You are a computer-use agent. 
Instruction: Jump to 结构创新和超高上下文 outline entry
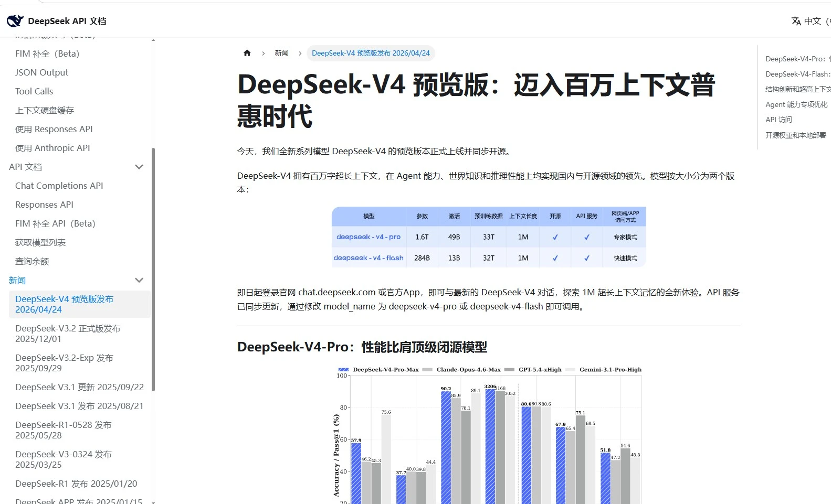[x=798, y=89]
